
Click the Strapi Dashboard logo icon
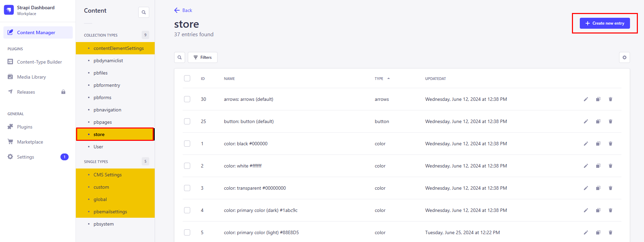pyautogui.click(x=9, y=10)
